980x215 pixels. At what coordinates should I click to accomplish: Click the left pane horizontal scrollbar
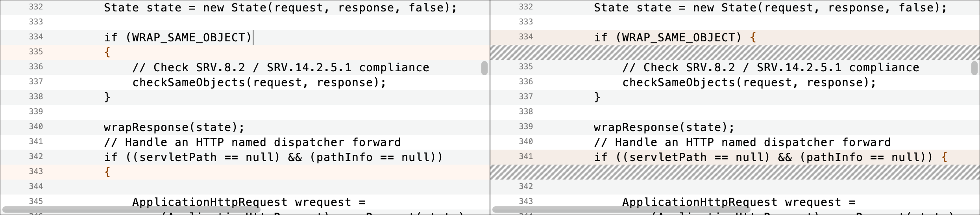point(131,209)
